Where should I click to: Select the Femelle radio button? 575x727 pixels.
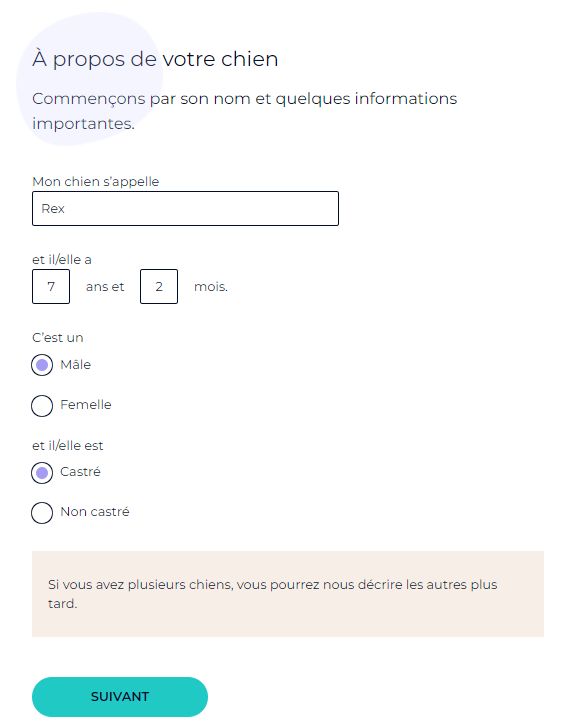pos(42,406)
